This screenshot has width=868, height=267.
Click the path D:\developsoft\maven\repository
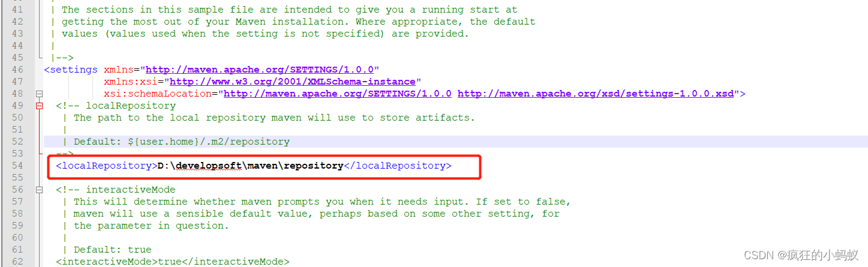[x=251, y=166]
